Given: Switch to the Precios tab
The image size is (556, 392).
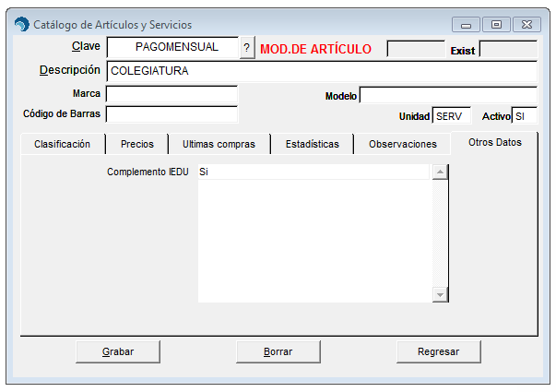Looking at the screenshot, I should (137, 145).
